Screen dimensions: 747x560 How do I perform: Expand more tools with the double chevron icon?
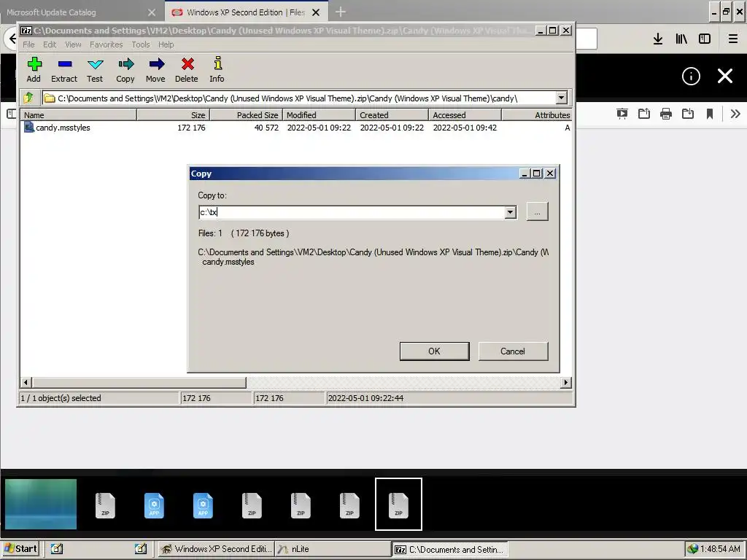click(735, 114)
